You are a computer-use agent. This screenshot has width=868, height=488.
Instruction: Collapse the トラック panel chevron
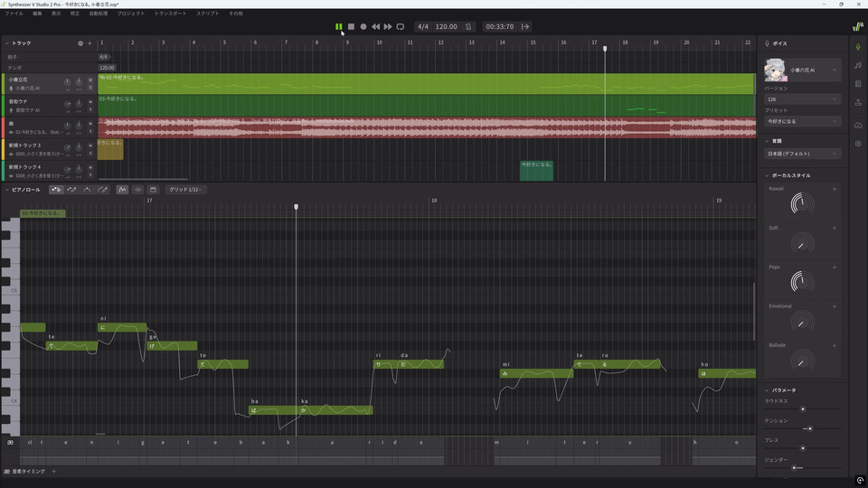7,43
